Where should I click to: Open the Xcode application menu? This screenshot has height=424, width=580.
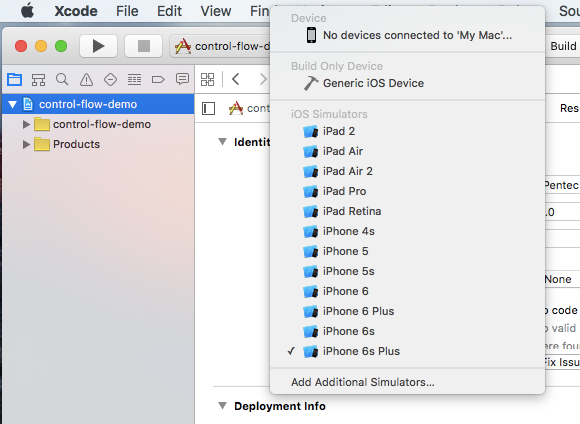pos(76,11)
